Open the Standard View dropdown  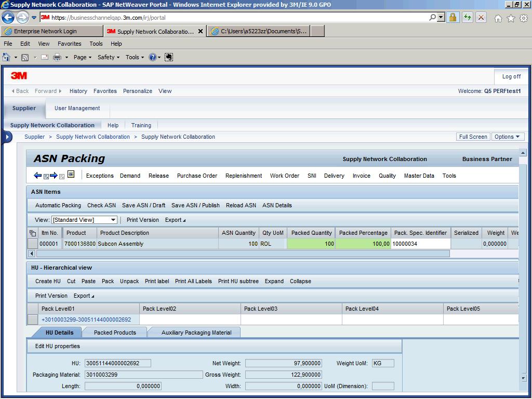[x=84, y=220]
